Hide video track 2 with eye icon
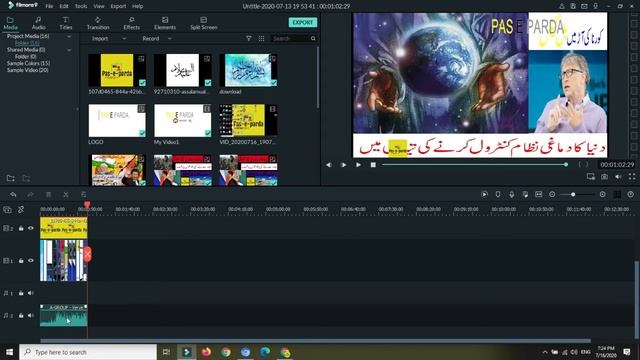 31,229
